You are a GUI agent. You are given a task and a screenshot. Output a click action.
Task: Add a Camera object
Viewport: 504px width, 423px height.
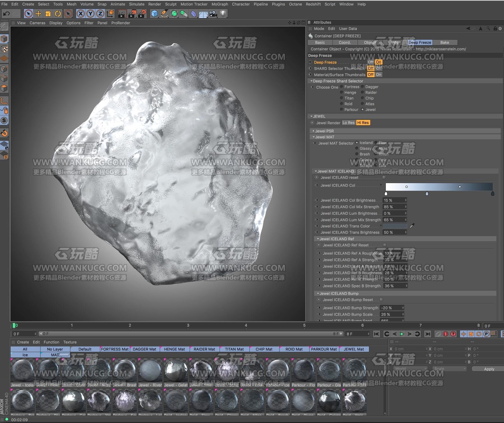click(213, 13)
